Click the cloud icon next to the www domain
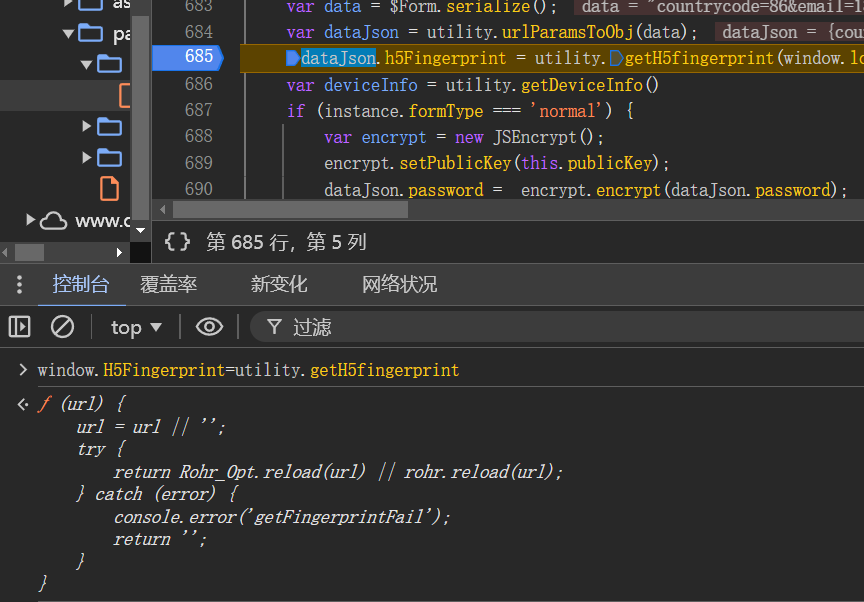The image size is (864, 602). click(x=52, y=220)
